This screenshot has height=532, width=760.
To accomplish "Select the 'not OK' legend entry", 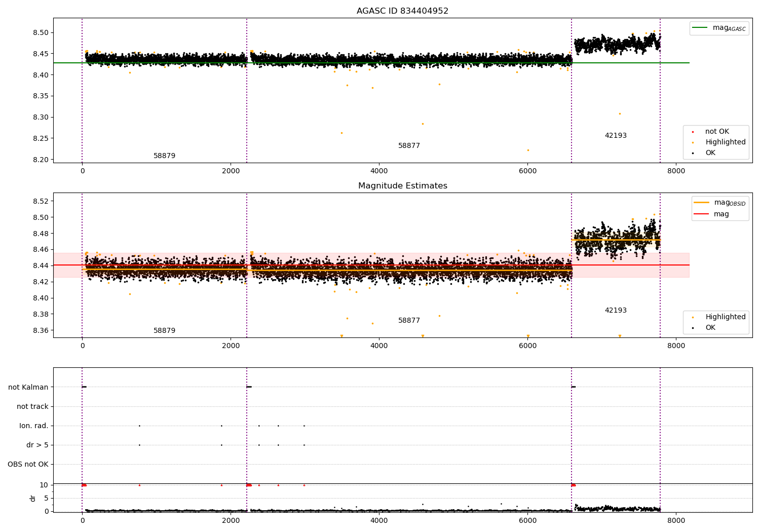I will point(717,132).
